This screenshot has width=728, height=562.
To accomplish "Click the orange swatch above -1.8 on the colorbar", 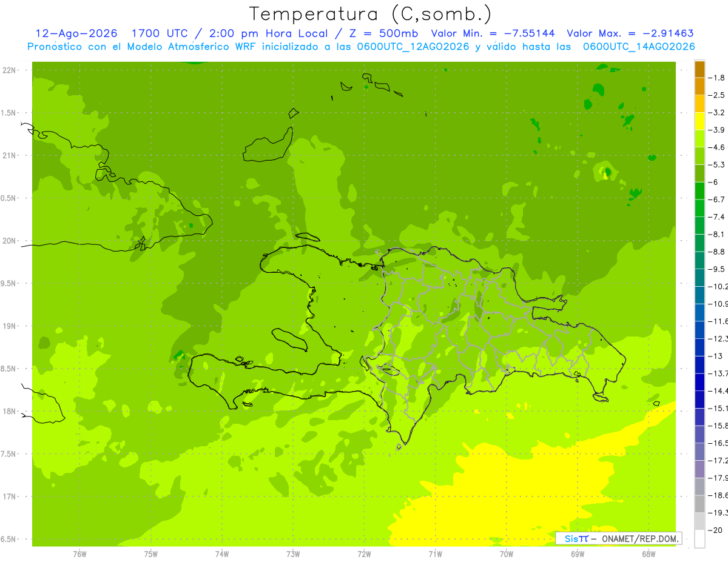I will (699, 69).
